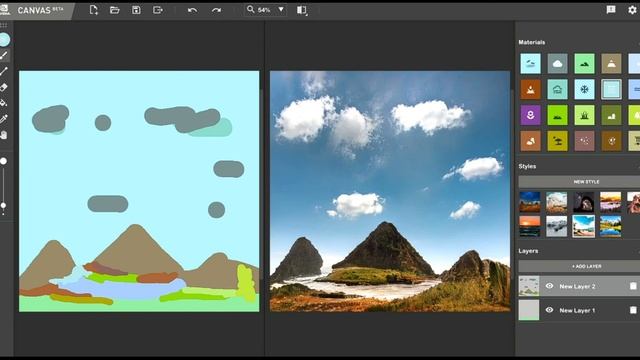Apply the blue mountain lake style

coord(611,227)
